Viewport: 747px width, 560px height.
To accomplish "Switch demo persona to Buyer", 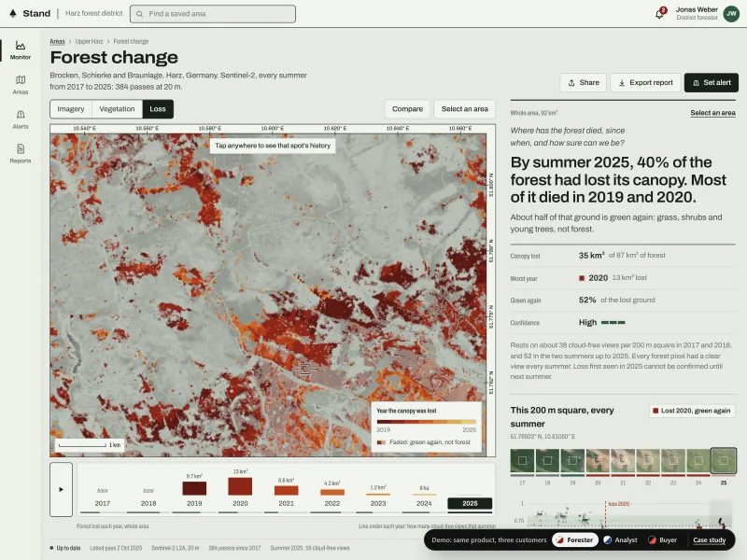I will [663, 540].
